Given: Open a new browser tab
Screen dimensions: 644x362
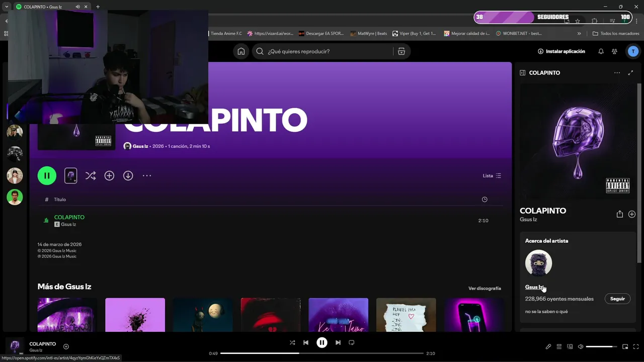Looking at the screenshot, I should tap(98, 7).
